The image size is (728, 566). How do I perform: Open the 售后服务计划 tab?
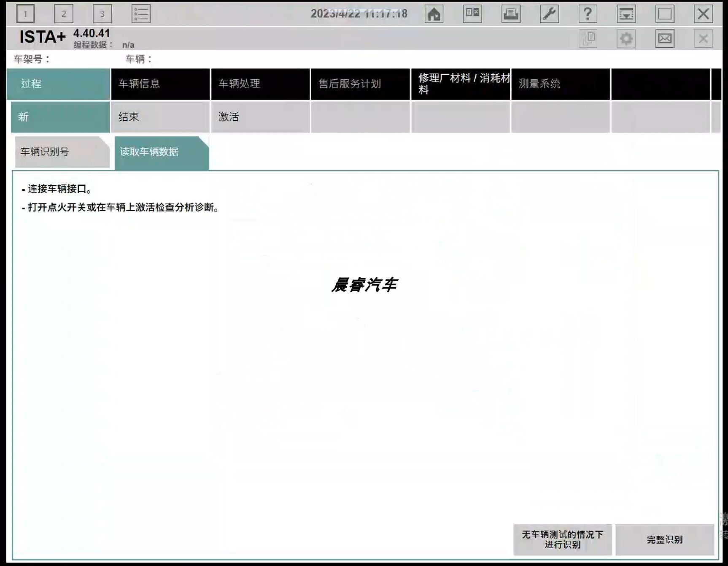360,84
